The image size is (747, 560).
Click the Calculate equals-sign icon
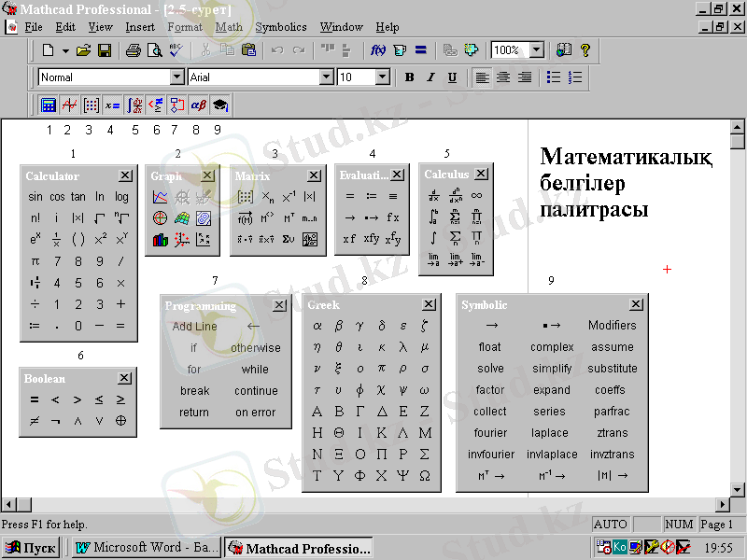click(x=420, y=50)
